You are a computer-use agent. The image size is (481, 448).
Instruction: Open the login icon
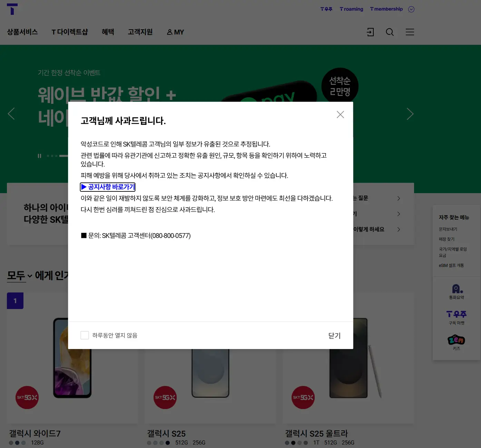(370, 32)
